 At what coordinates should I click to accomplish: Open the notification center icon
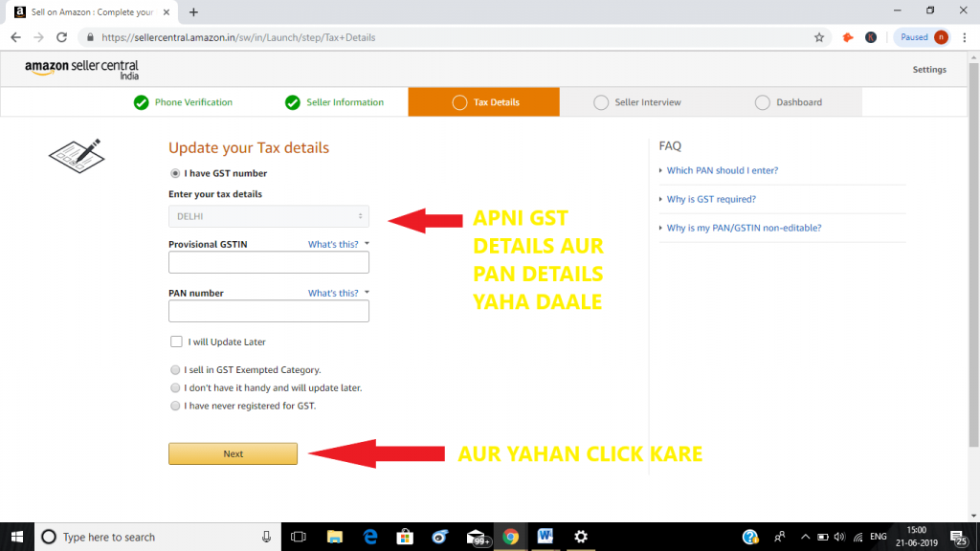pyautogui.click(x=958, y=537)
